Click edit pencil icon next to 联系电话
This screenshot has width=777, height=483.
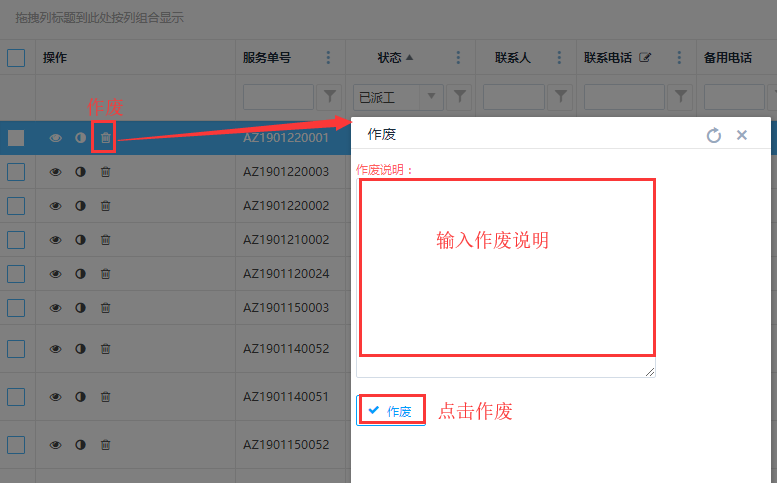pyautogui.click(x=645, y=58)
